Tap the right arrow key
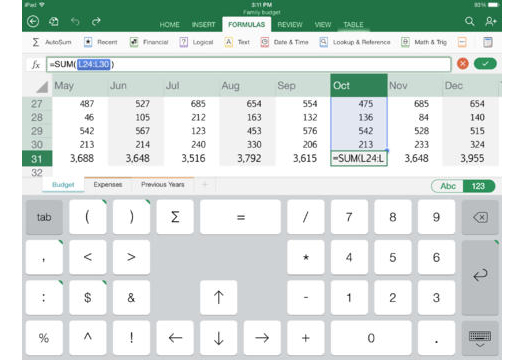 (262, 338)
